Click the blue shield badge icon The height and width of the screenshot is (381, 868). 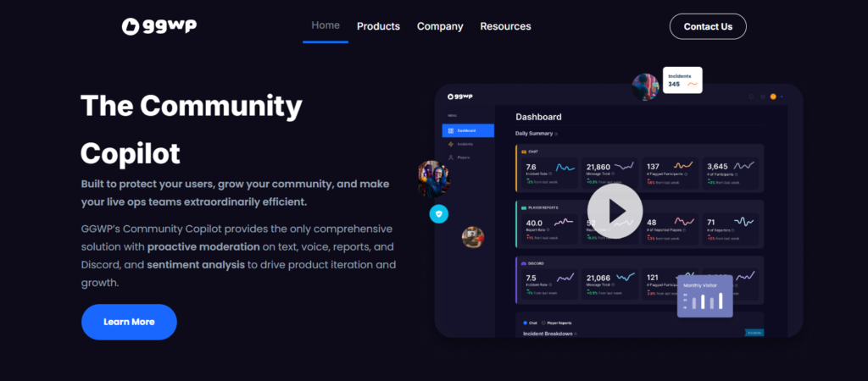439,214
